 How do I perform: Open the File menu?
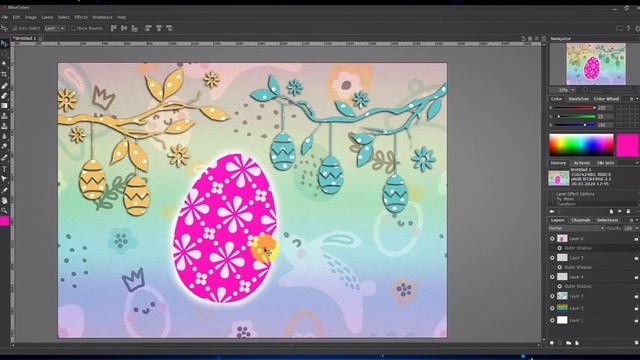click(x=4, y=17)
